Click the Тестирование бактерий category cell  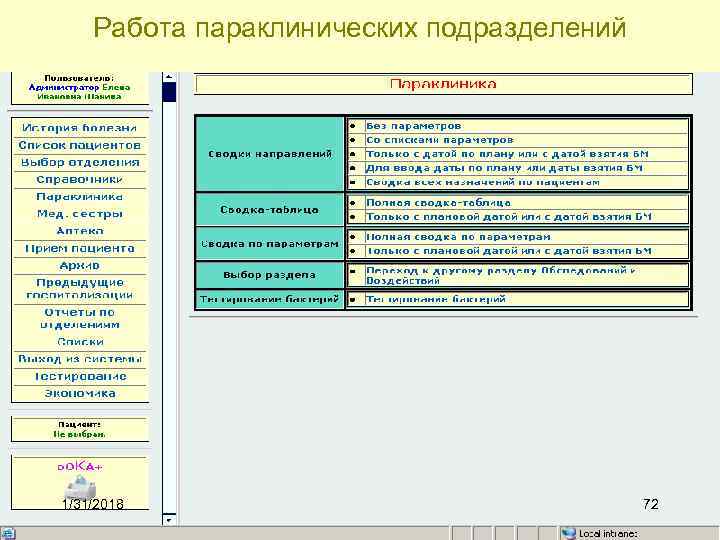pyautogui.click(x=270, y=299)
